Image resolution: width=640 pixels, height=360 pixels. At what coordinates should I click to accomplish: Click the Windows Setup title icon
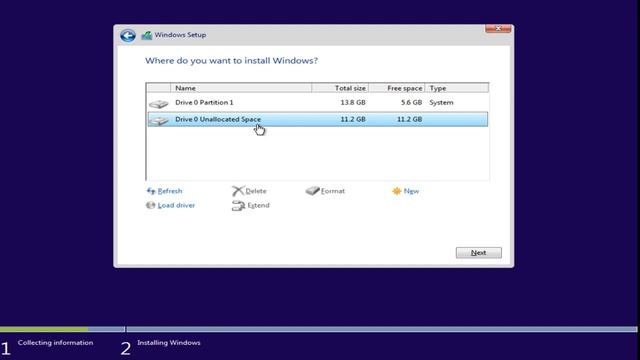click(147, 36)
